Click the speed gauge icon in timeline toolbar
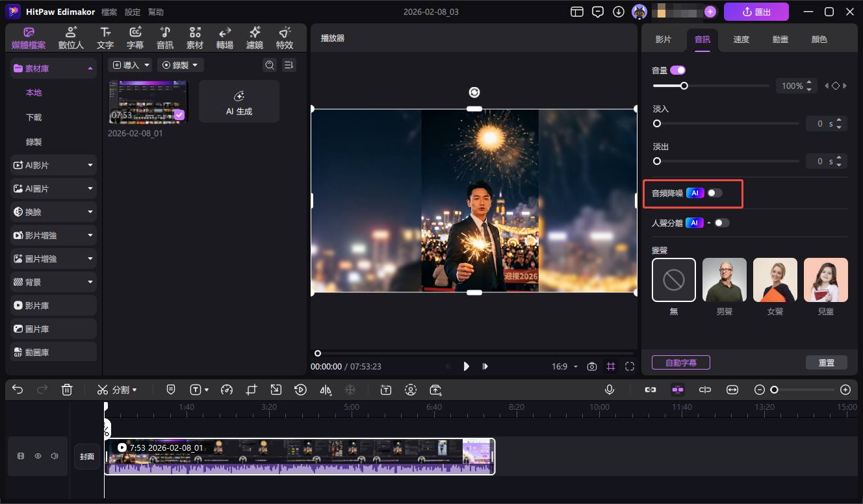Image resolution: width=863 pixels, height=504 pixels. click(x=226, y=390)
